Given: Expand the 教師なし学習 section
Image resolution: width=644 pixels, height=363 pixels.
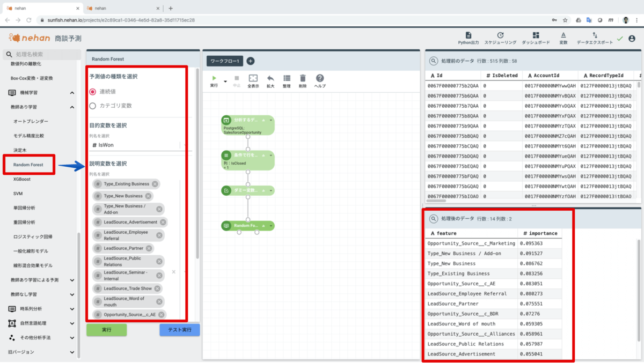Looking at the screenshot, I should pos(72,294).
